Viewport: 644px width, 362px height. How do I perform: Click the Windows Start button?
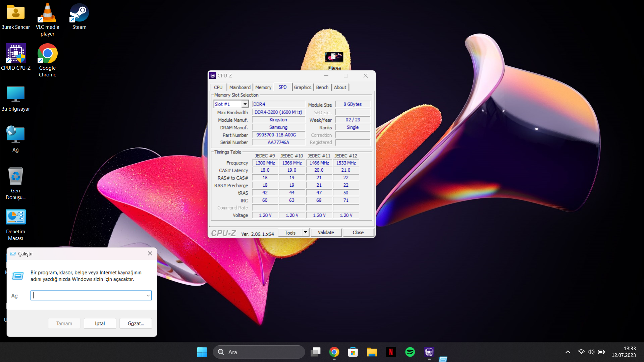point(202,352)
